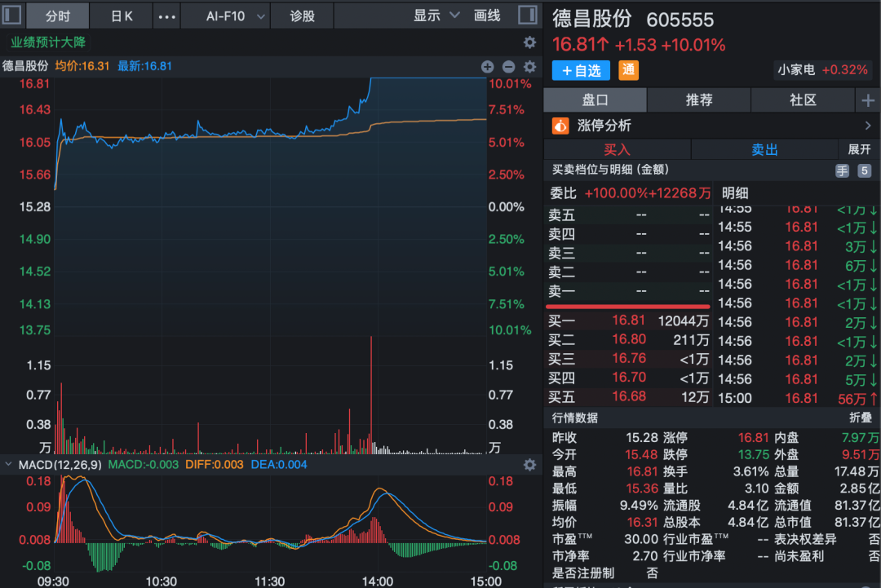881x588 pixels.
Task: Add a new tab with plus icon
Action: [866, 100]
